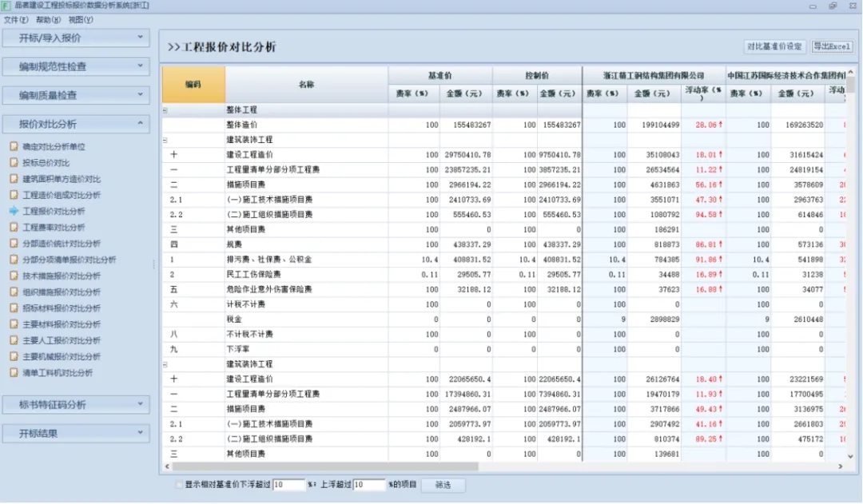Collapse the 整体工程 tree row
Viewport: 863px width, 504px height.
pos(165,110)
